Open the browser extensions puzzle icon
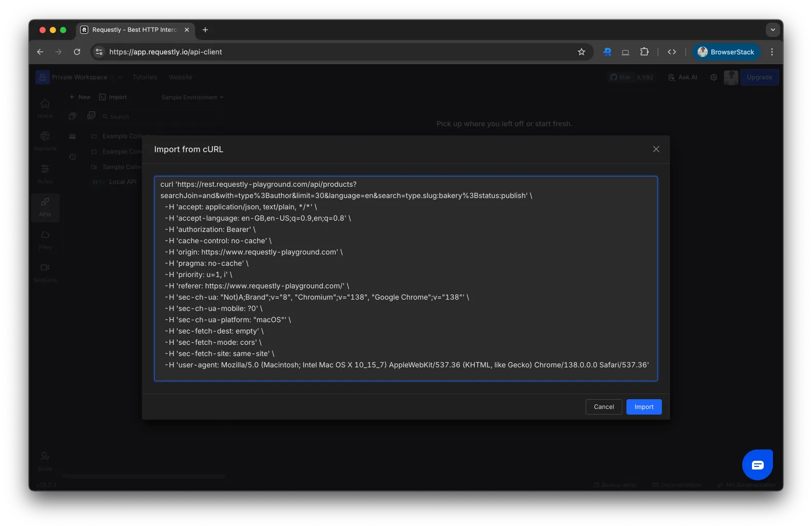This screenshot has height=529, width=812. 644,52
